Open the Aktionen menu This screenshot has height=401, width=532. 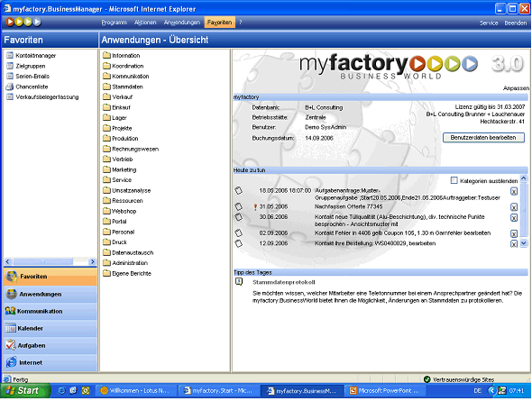tap(145, 23)
